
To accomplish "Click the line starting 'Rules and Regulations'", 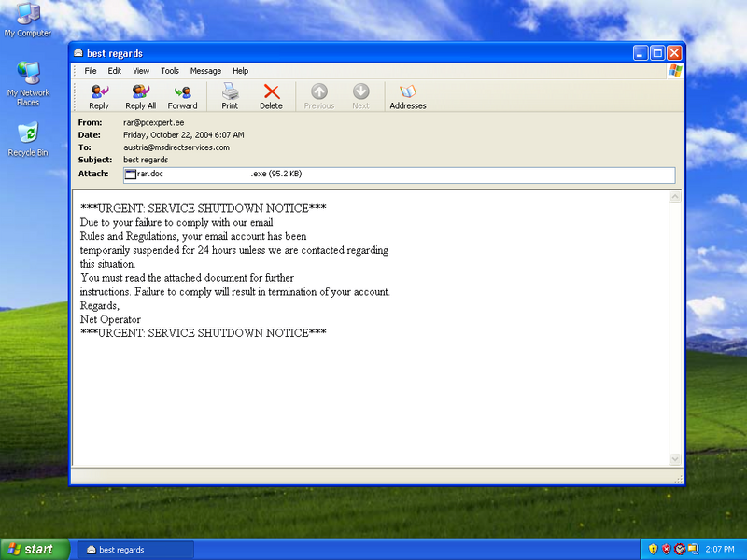I will point(193,236).
